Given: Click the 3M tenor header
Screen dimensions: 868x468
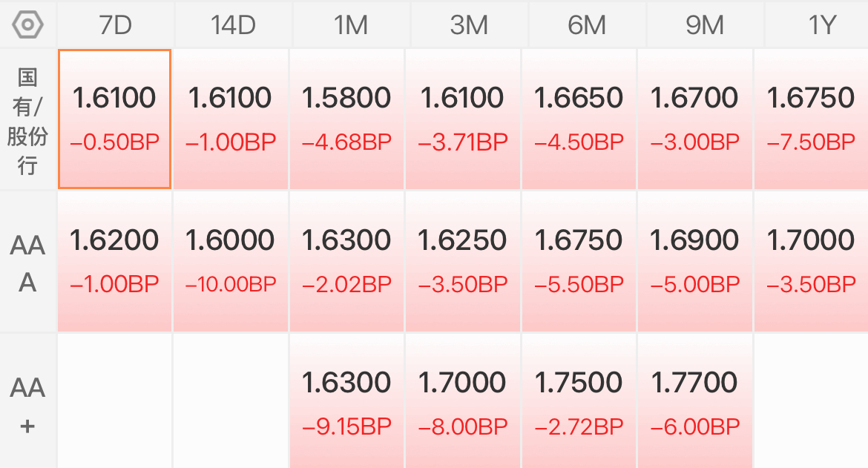Looking at the screenshot, I should [469, 25].
